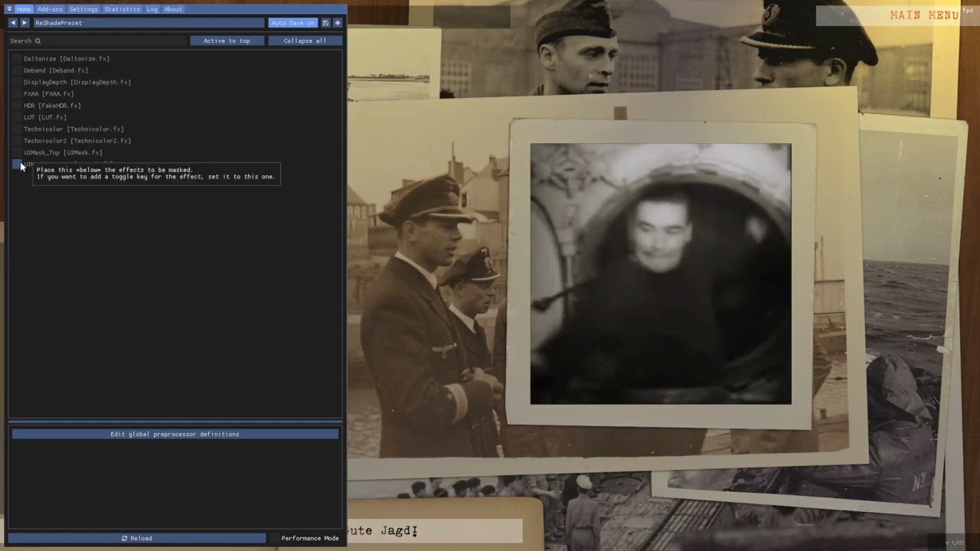
Task: Click the Active to top button
Action: tap(227, 41)
